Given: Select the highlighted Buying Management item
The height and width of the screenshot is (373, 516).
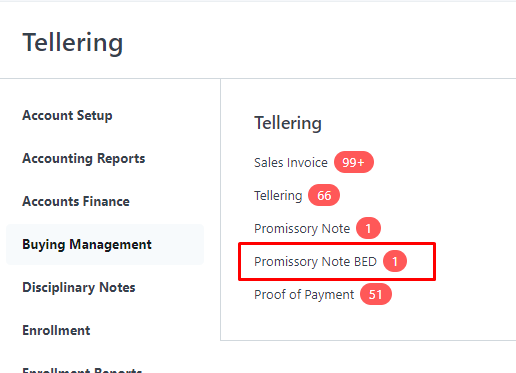Looking at the screenshot, I should pos(105,244).
